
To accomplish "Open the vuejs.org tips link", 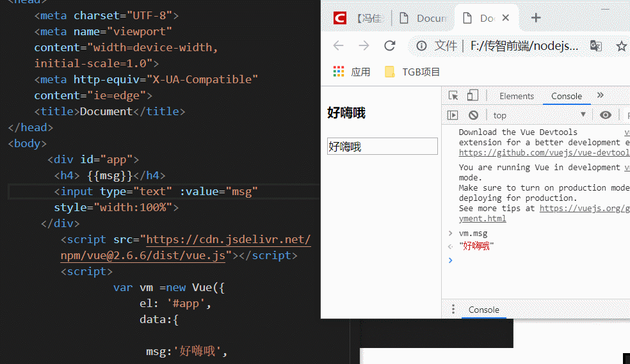I will [x=584, y=209].
